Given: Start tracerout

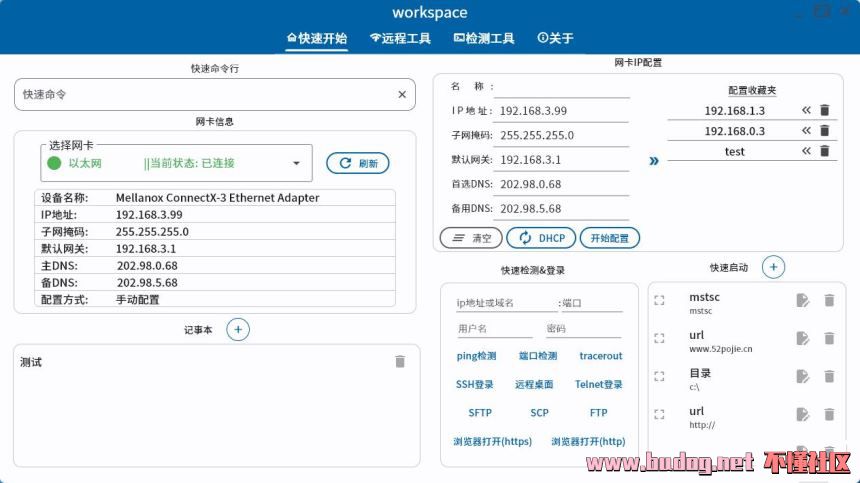Looking at the screenshot, I should 601,356.
